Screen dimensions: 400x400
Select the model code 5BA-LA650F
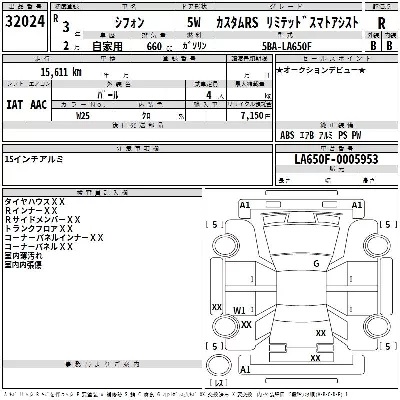pyautogui.click(x=287, y=46)
